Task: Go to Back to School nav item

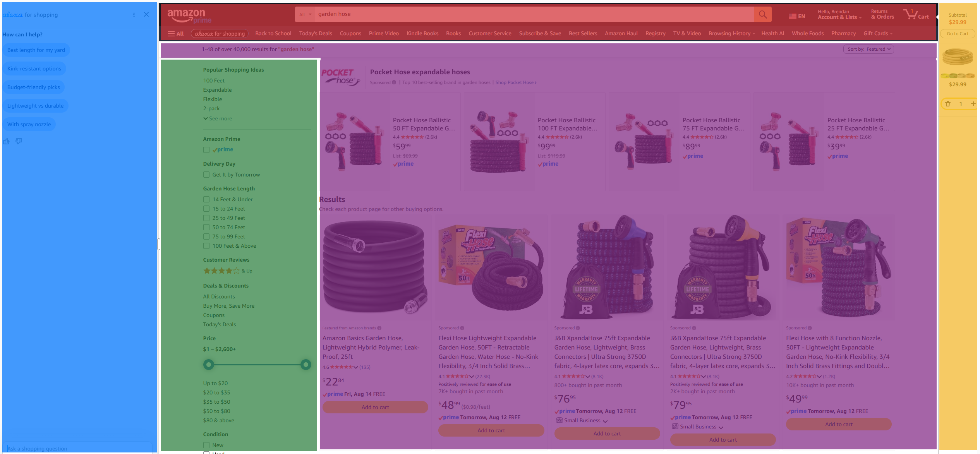Action: (273, 34)
